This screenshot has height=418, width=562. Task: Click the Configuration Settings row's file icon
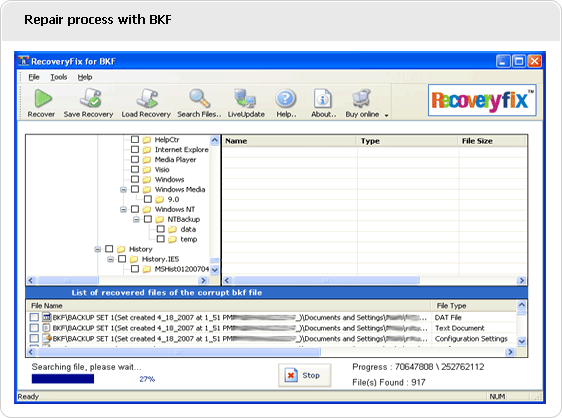[47, 338]
